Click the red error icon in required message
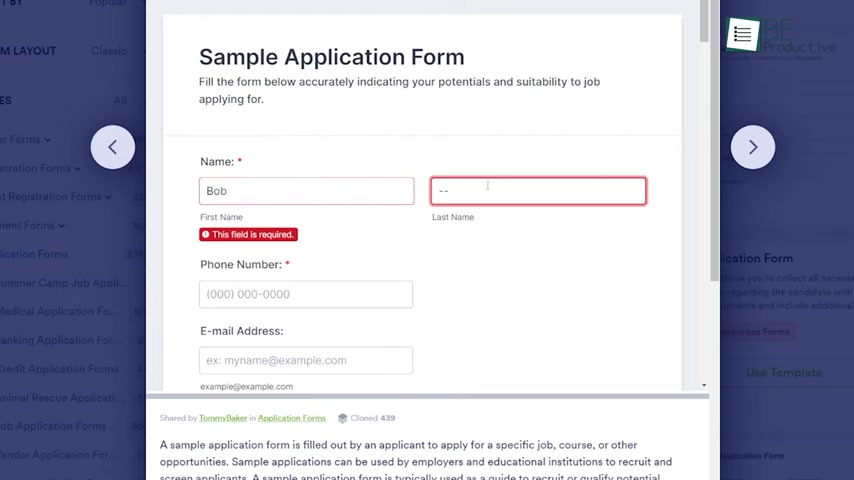The image size is (854, 480). pos(205,234)
